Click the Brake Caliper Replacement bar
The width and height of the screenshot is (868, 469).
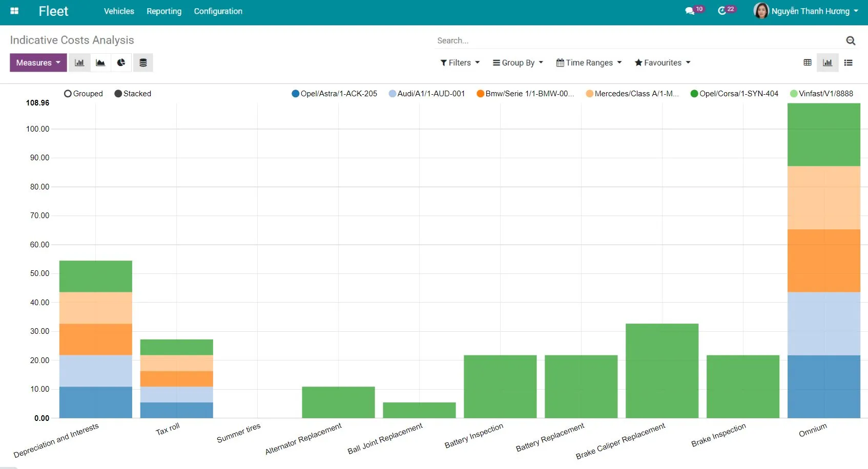click(662, 371)
